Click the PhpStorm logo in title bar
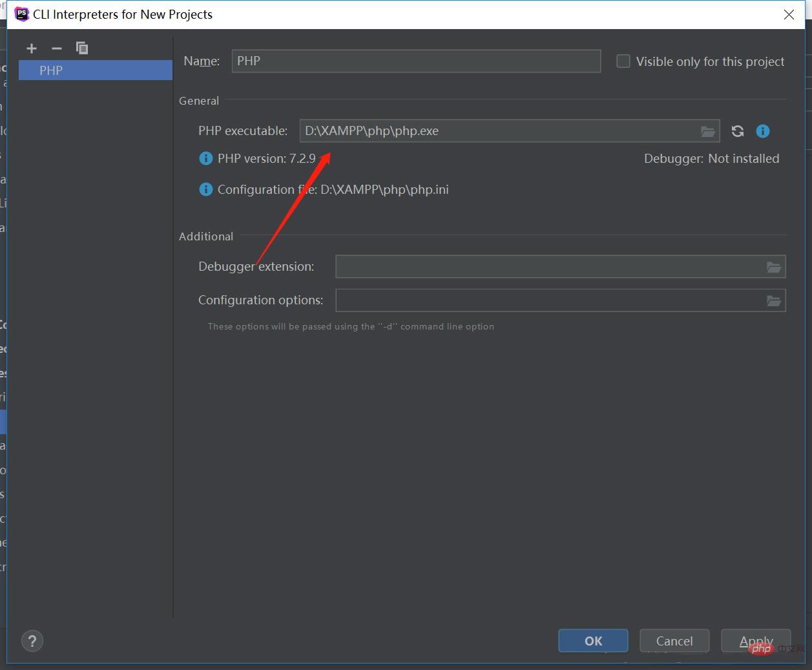 22,14
